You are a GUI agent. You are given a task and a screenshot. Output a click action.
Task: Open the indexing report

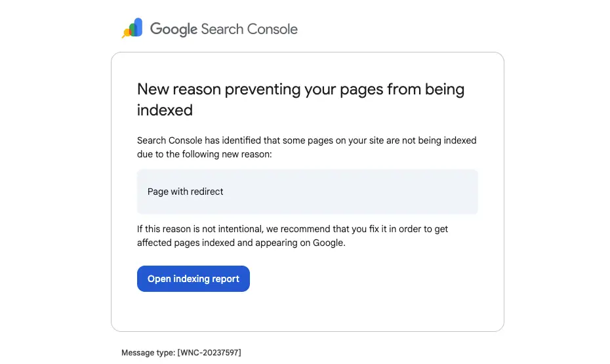[193, 279]
